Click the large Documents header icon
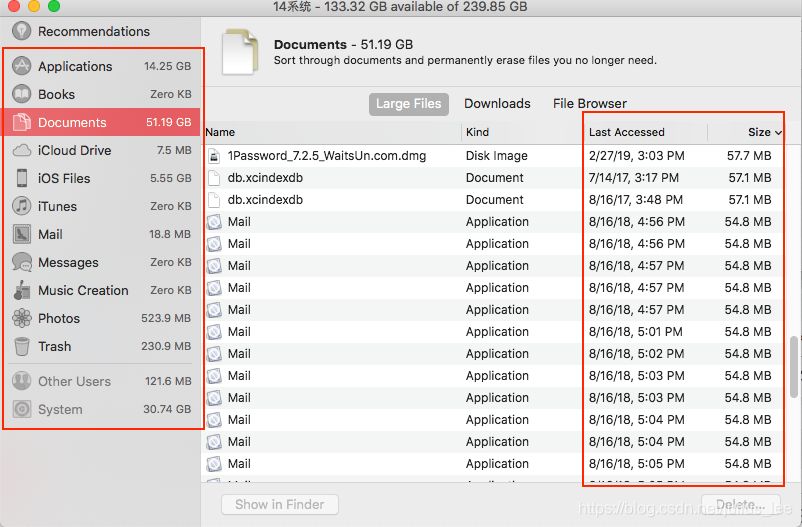802x527 pixels. (239, 52)
